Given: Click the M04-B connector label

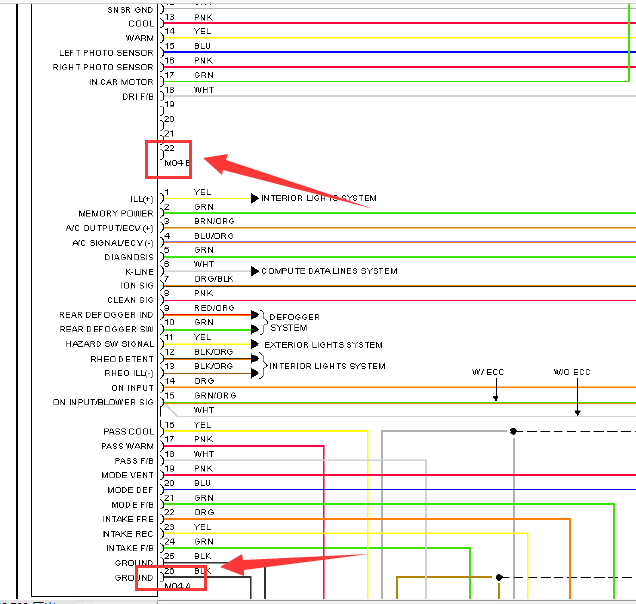Looking at the screenshot, I should point(177,163).
